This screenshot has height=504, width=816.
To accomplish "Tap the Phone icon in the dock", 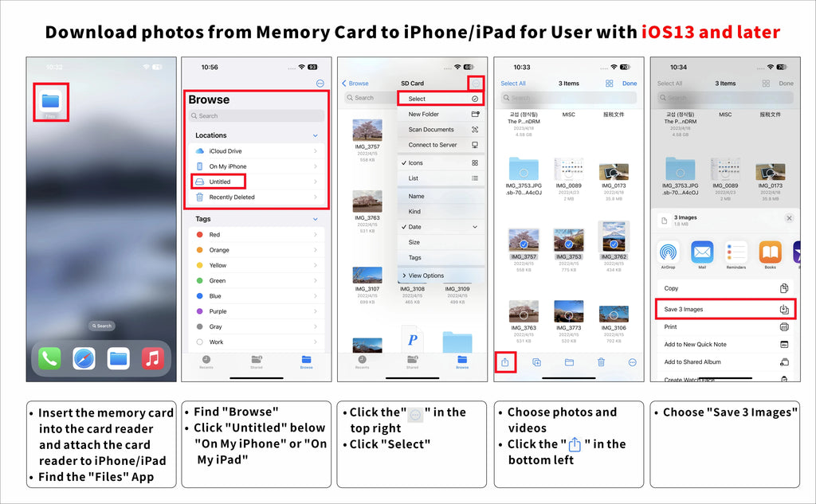I will (x=49, y=358).
